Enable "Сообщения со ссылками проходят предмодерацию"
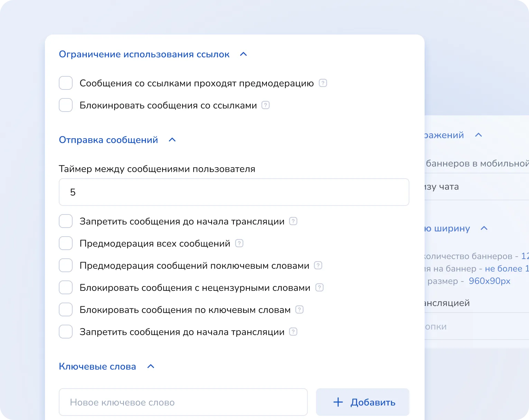This screenshot has width=529, height=420. point(65,83)
